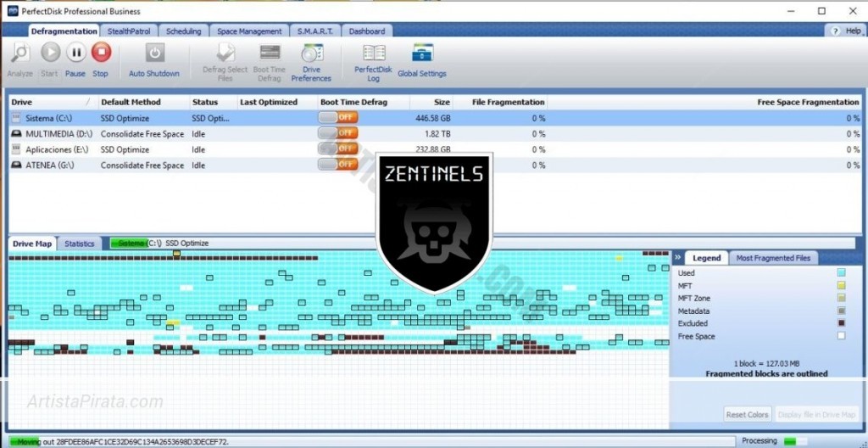
Task: Switch to the Defragmentation tab
Action: pos(64,31)
